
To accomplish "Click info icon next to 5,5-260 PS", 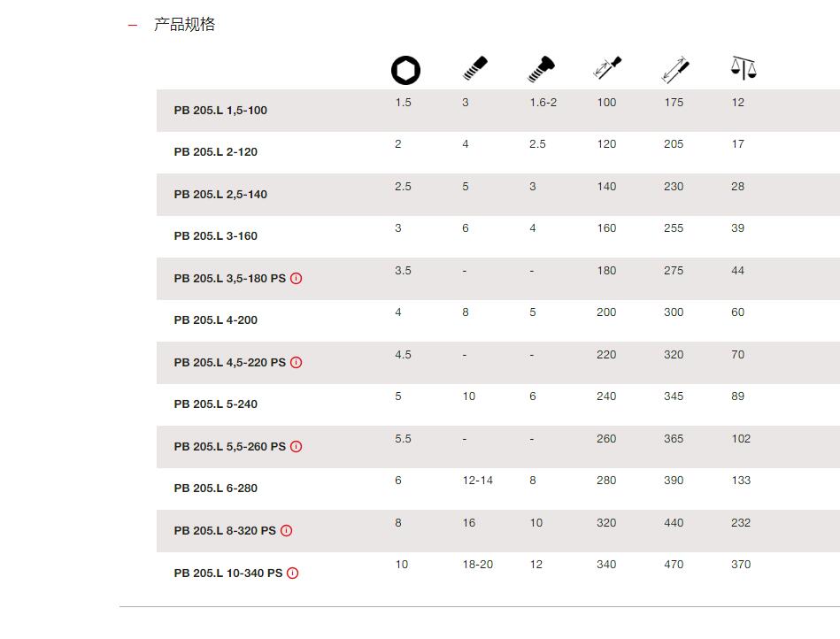I will pyautogui.click(x=297, y=447).
